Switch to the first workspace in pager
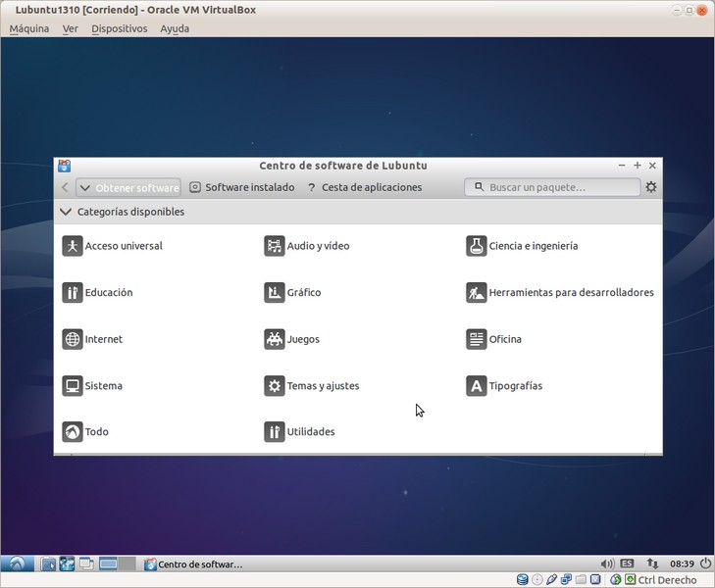Screen dimensions: 715x588 coord(108,564)
